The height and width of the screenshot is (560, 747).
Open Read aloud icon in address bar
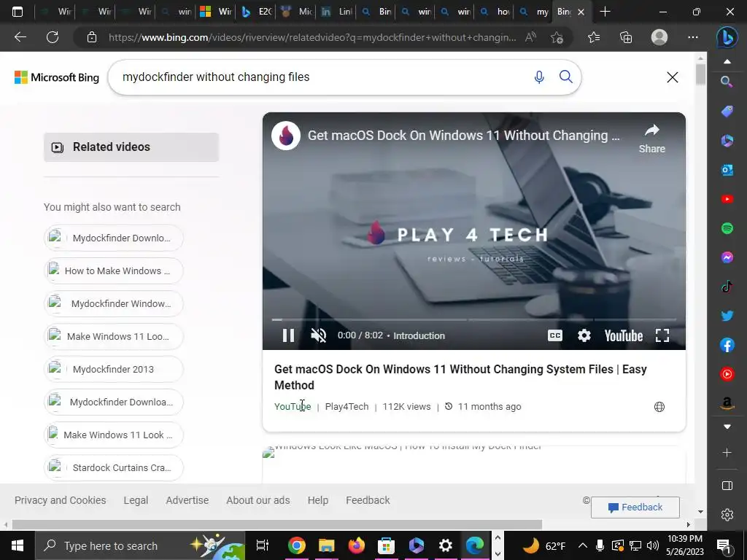point(530,37)
